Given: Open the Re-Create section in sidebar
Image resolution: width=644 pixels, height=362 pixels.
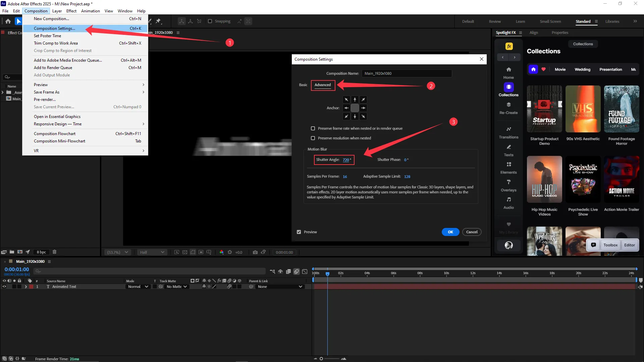Looking at the screenshot, I should click(508, 108).
